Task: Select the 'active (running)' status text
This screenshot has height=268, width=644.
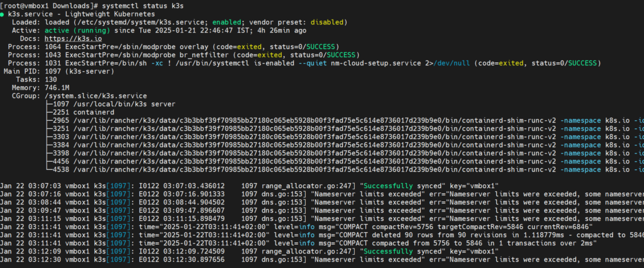Action: pyautogui.click(x=69, y=30)
